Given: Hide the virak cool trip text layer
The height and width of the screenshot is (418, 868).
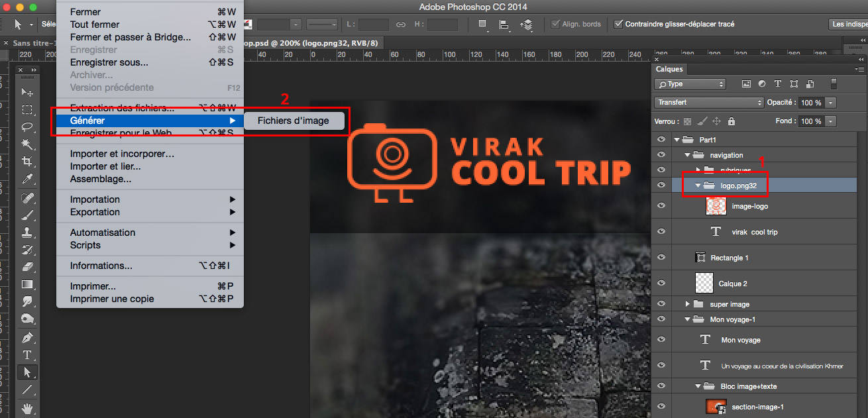Looking at the screenshot, I should point(661,232).
